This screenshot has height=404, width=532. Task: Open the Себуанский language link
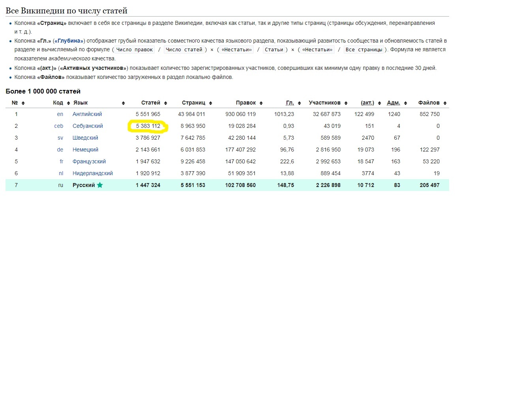pos(88,126)
